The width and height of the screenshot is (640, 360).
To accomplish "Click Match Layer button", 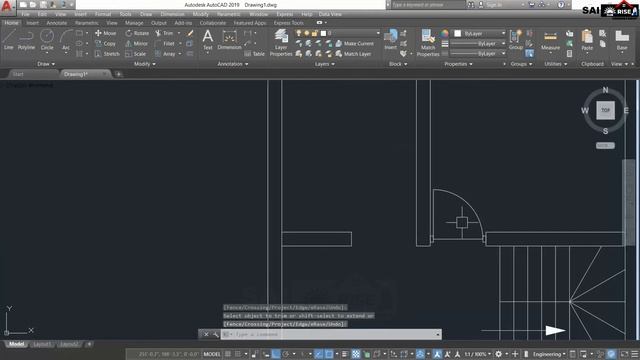I will [x=353, y=53].
